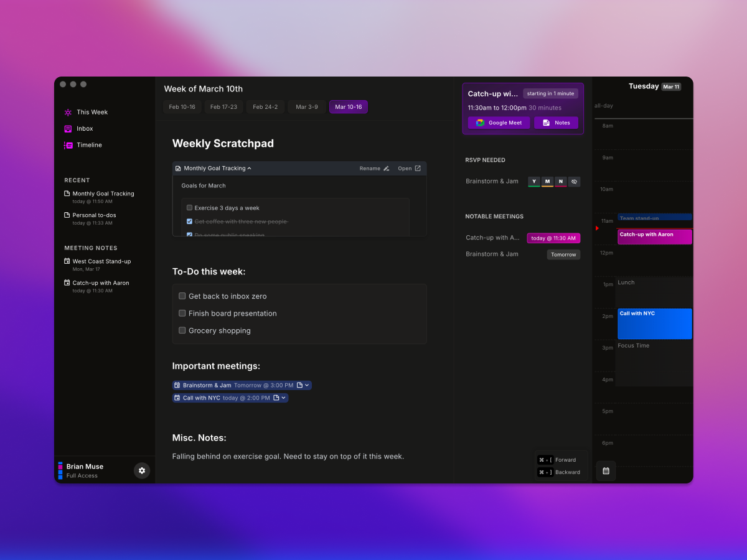Click the Notes page icon in meeting card
The height and width of the screenshot is (560, 747).
click(546, 123)
